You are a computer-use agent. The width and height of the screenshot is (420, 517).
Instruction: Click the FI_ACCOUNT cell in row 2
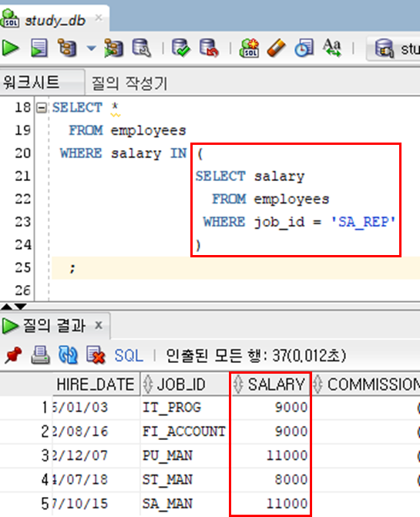(x=184, y=431)
